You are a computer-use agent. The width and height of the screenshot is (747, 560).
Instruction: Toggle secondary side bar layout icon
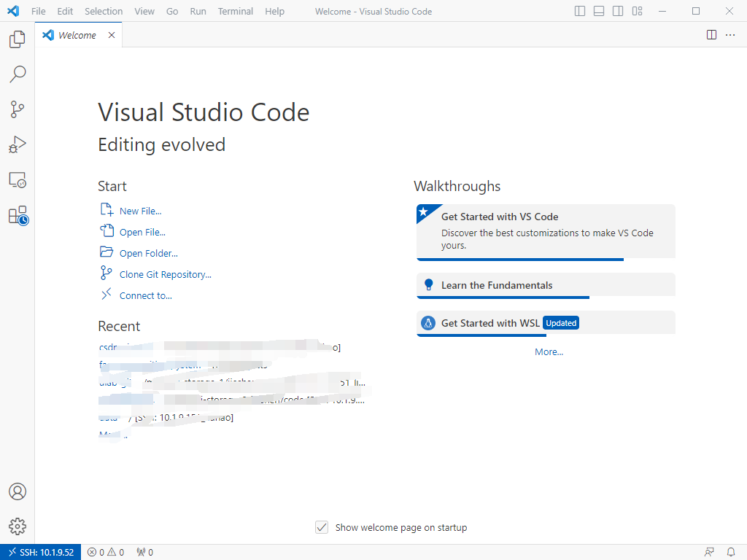pos(618,11)
